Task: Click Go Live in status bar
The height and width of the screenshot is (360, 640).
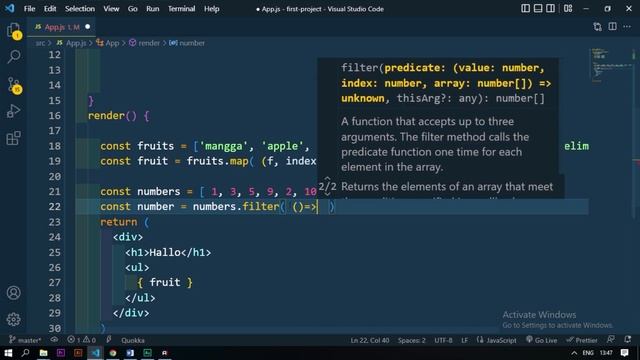Action: (x=542, y=340)
